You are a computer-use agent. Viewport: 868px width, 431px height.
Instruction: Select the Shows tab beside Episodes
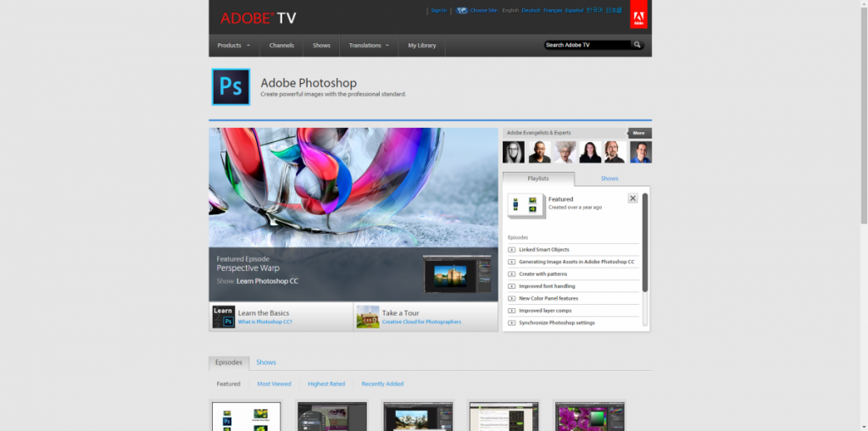pyautogui.click(x=266, y=362)
